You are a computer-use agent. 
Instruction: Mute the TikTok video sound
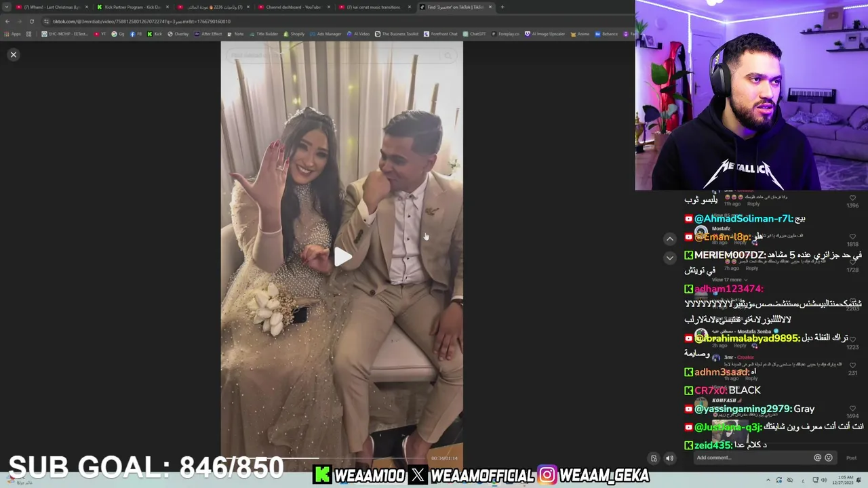click(x=669, y=458)
